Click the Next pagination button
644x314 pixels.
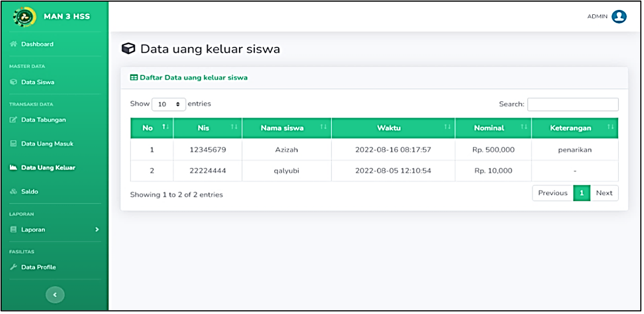coord(604,193)
